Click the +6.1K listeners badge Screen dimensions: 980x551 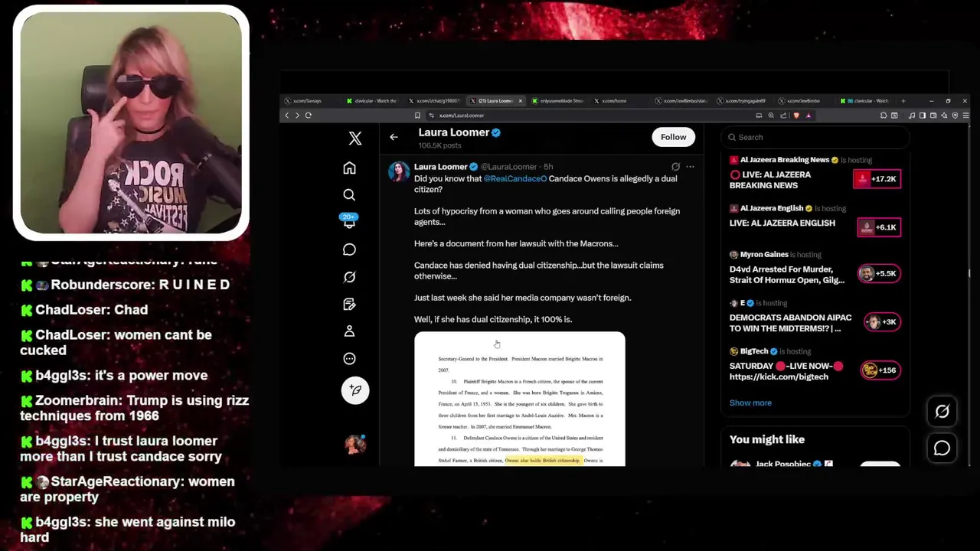879,227
